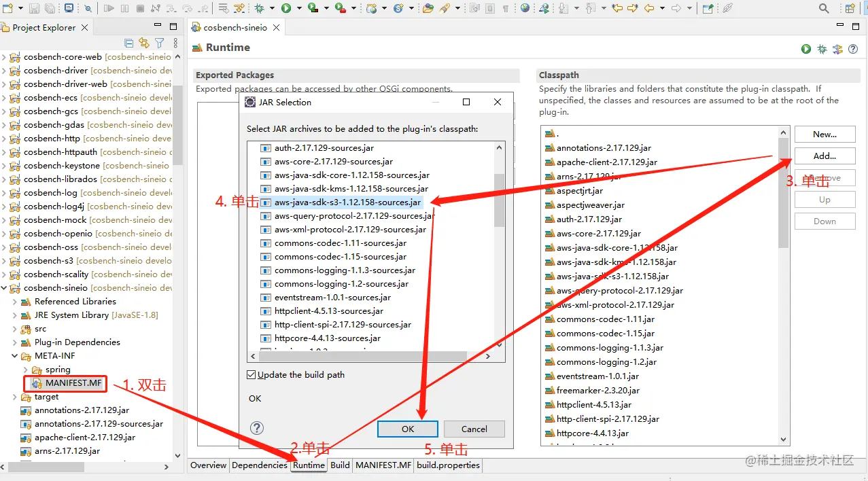Collapse the cosbench-sineio project node
868x481 pixels.
click(x=4, y=288)
